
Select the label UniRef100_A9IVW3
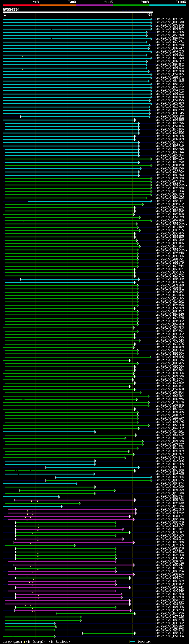pyautogui.click(x=170, y=55)
